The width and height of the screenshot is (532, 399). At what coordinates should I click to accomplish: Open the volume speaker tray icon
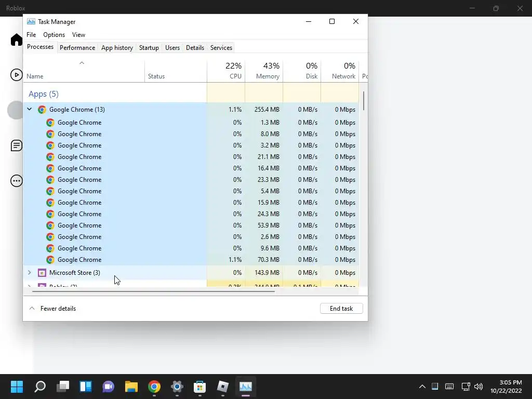click(478, 387)
